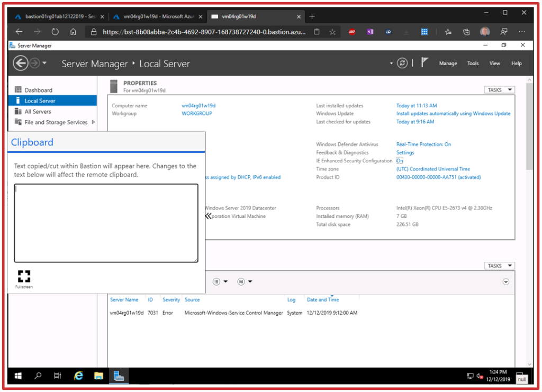Select the event row with ID 7031
The width and height of the screenshot is (542, 392).
[233, 313]
